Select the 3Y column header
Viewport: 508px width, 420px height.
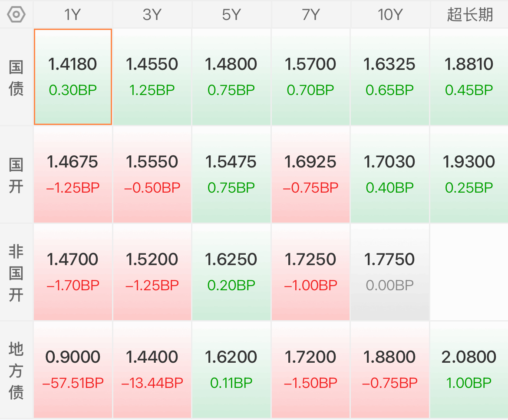tap(152, 15)
